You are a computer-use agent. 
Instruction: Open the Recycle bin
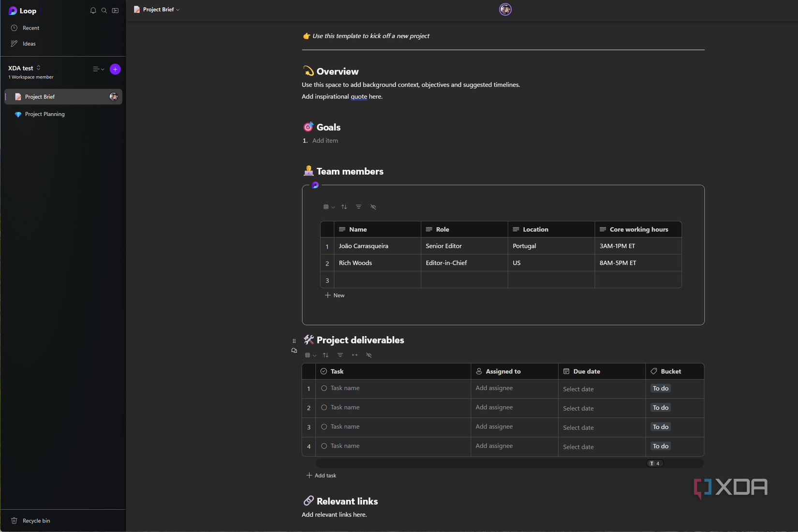pyautogui.click(x=36, y=521)
